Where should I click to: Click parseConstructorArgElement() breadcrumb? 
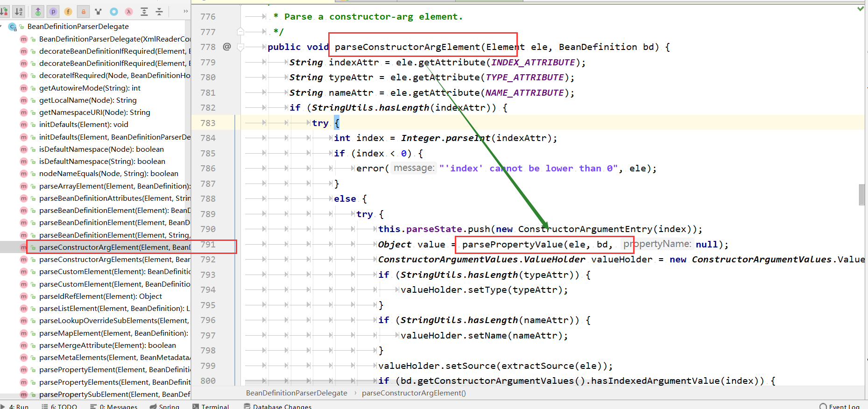pos(414,393)
